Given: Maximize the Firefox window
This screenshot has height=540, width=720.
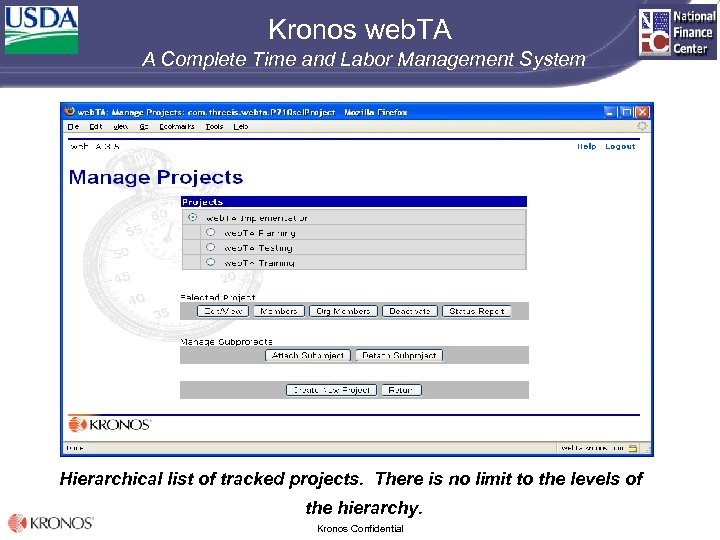Looking at the screenshot, I should pyautogui.click(x=626, y=112).
